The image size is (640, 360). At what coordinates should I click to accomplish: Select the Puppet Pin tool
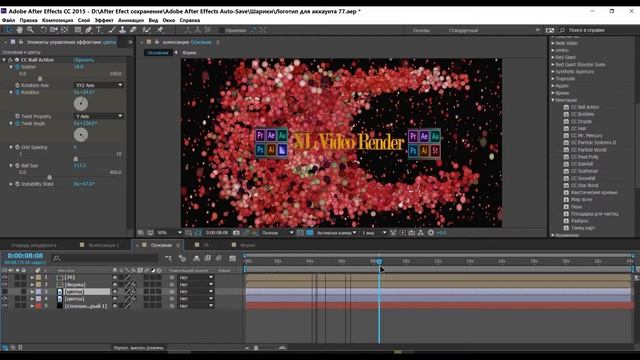tap(160, 30)
